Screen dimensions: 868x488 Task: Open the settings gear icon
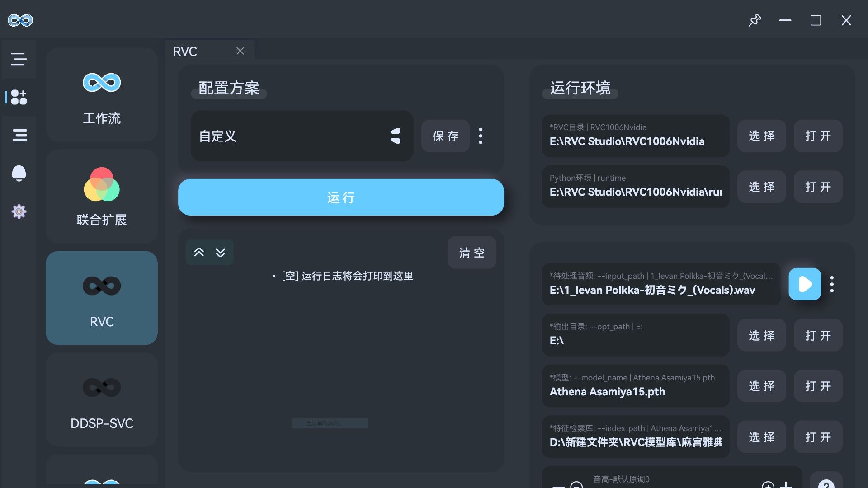(x=19, y=211)
